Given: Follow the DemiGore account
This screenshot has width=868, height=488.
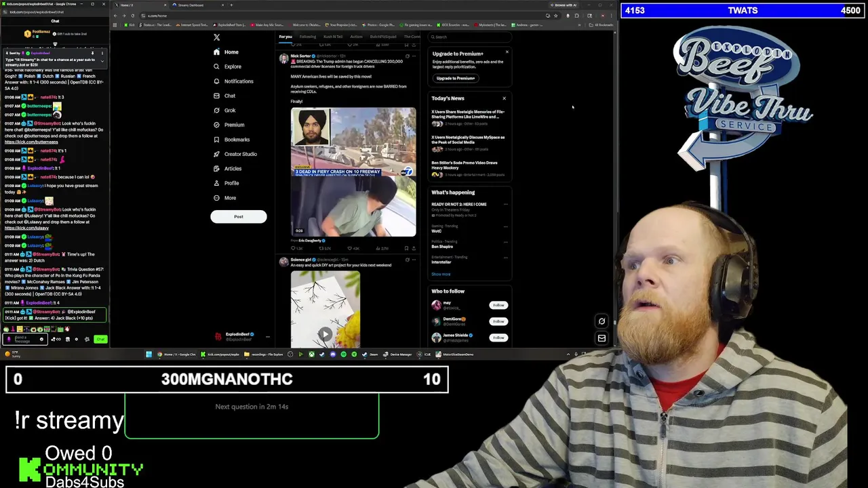Looking at the screenshot, I should pyautogui.click(x=498, y=321).
